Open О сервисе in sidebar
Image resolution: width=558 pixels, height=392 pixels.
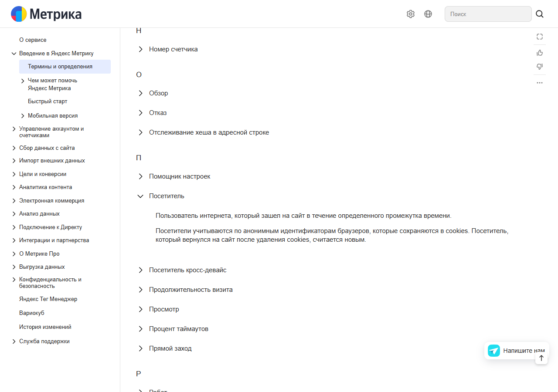(x=33, y=40)
